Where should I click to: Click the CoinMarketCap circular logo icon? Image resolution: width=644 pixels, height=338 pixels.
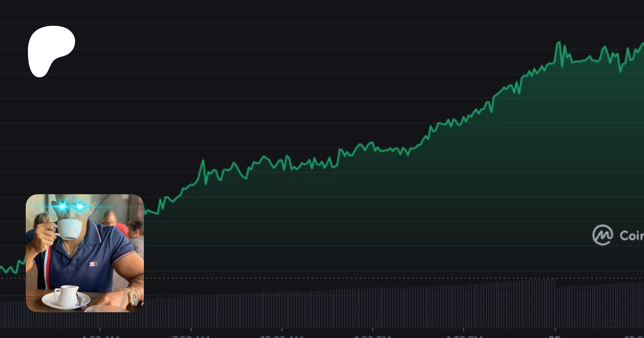coord(602,235)
